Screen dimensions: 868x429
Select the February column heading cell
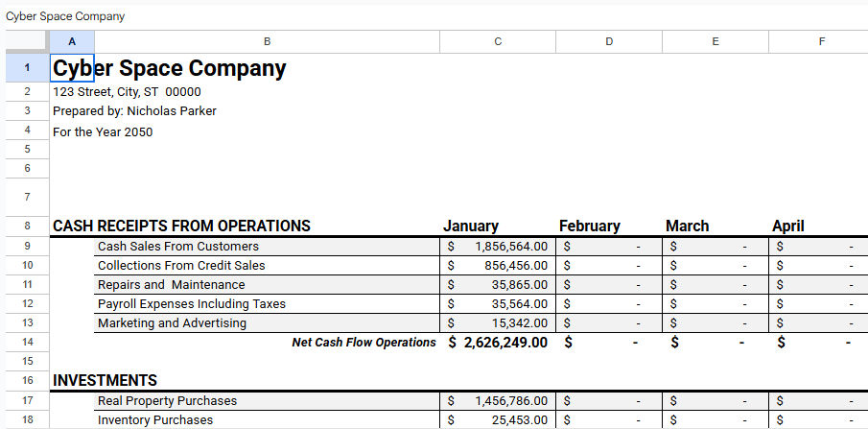[590, 226]
